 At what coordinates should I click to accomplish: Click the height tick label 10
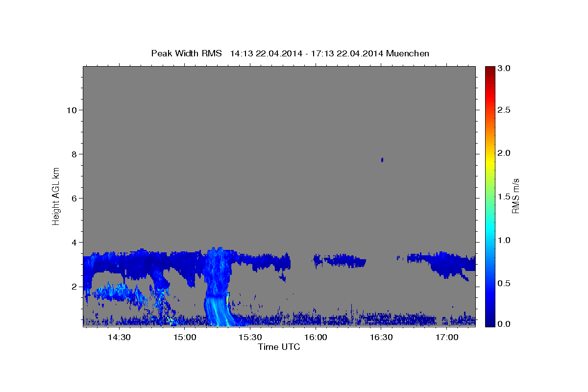tap(72, 110)
